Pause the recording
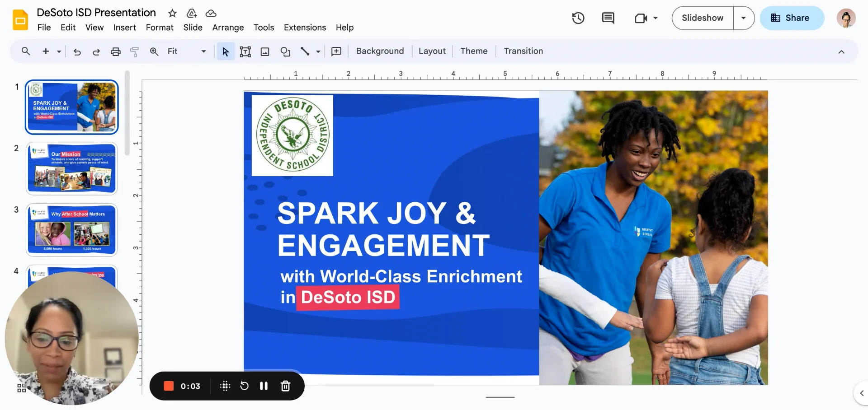 point(264,386)
